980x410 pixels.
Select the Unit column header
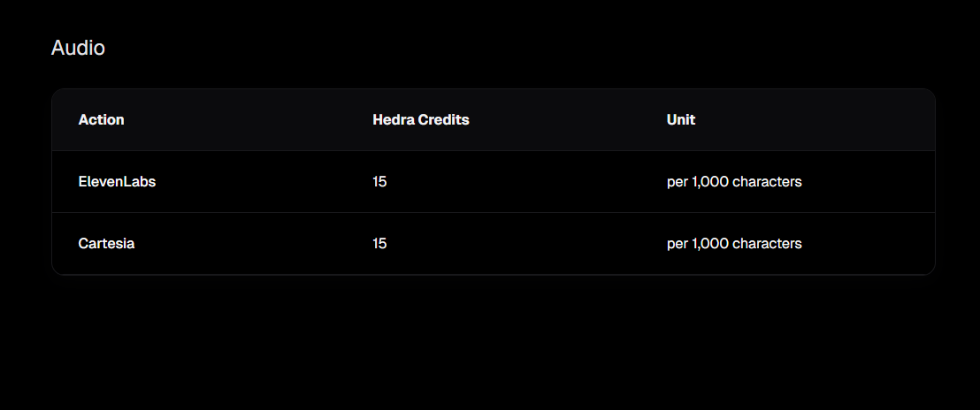click(680, 120)
